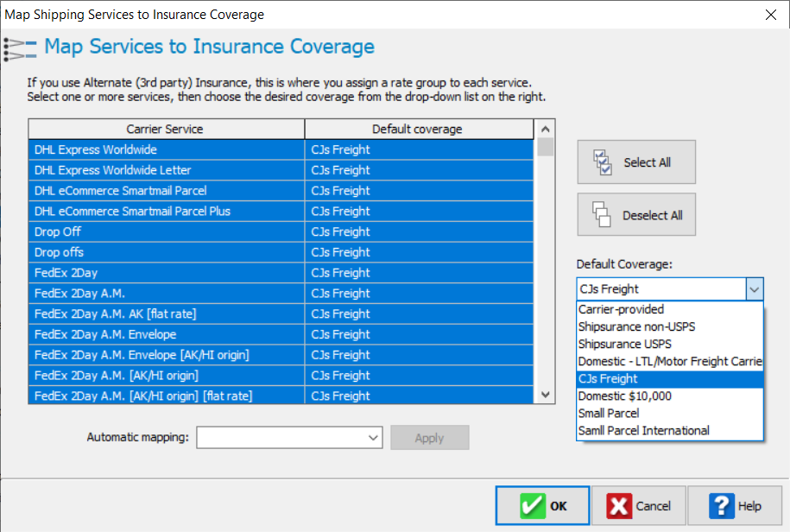
Task: Choose CJs Freight in dropdown list
Action: (670, 379)
